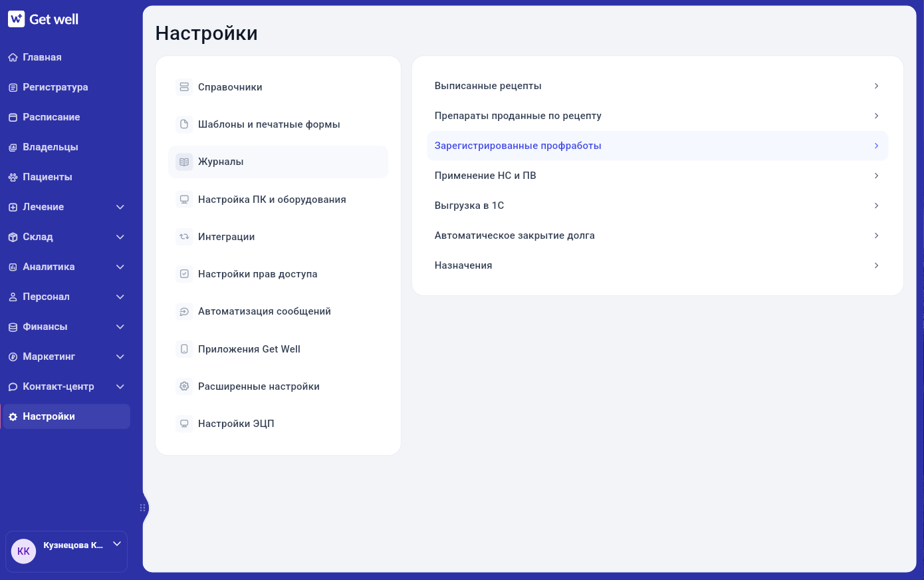Click the sync icon beside Интеграции

[x=184, y=237]
